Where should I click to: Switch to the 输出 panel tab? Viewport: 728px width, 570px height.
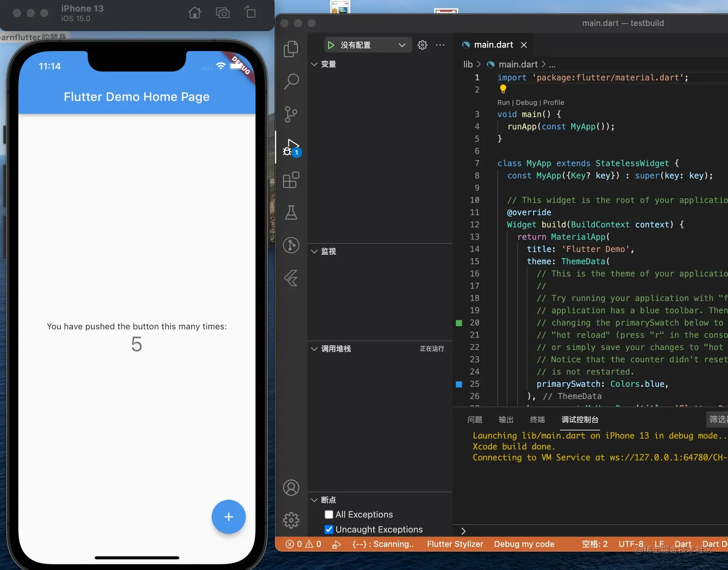pos(506,420)
